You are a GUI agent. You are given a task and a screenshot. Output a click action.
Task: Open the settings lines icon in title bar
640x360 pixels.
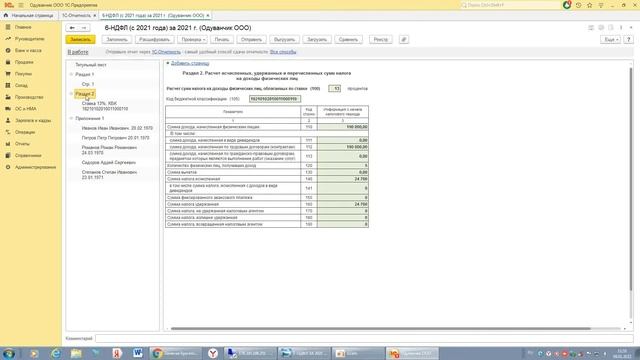[601, 5]
